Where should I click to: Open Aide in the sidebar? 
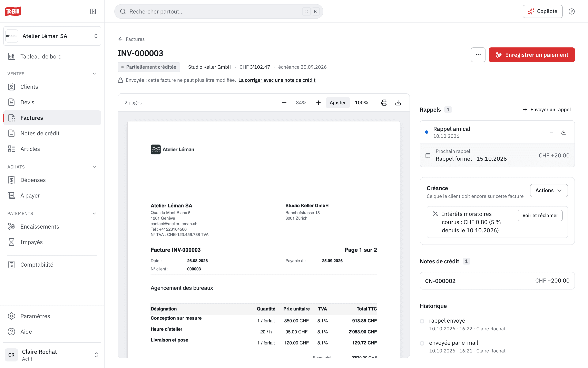(x=52, y=331)
